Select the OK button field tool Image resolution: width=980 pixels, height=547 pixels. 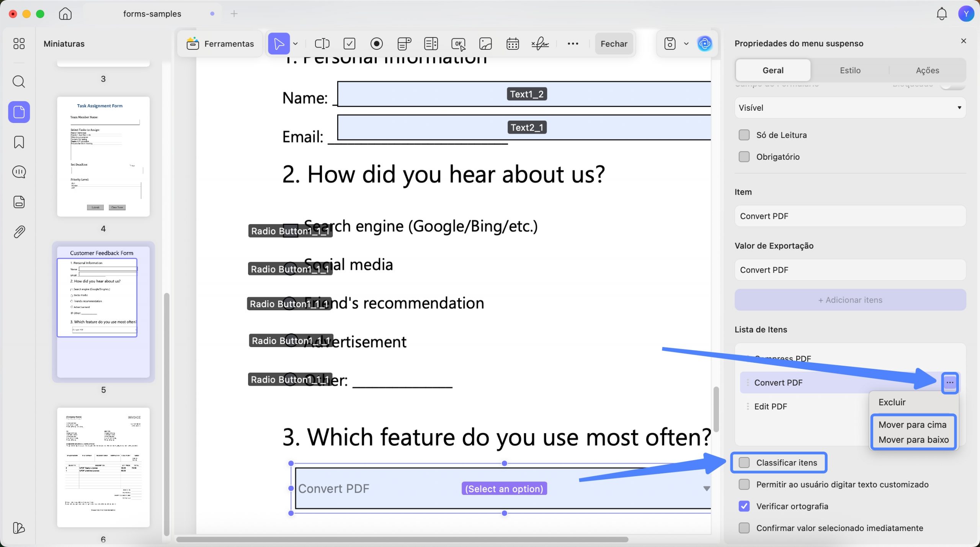[x=458, y=44]
